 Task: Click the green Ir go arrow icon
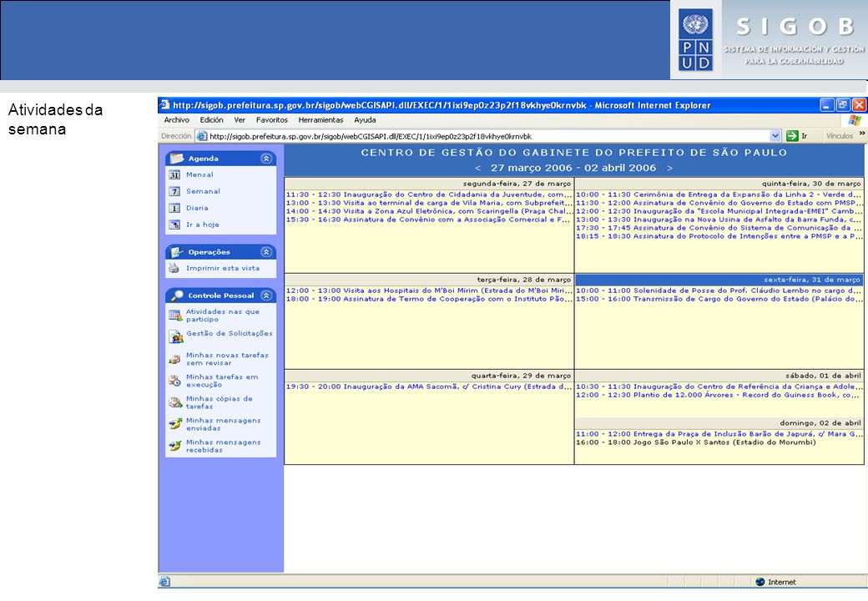[x=792, y=135]
